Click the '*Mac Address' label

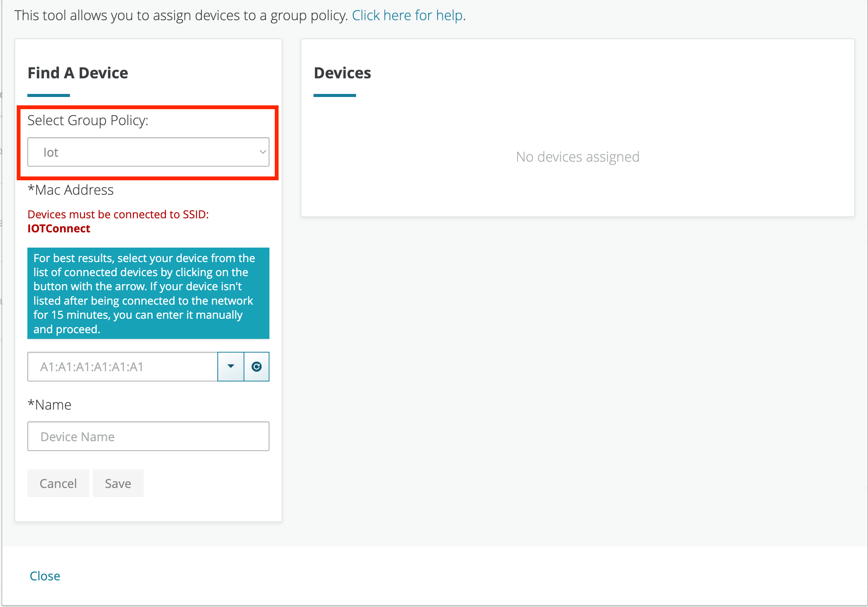[71, 190]
